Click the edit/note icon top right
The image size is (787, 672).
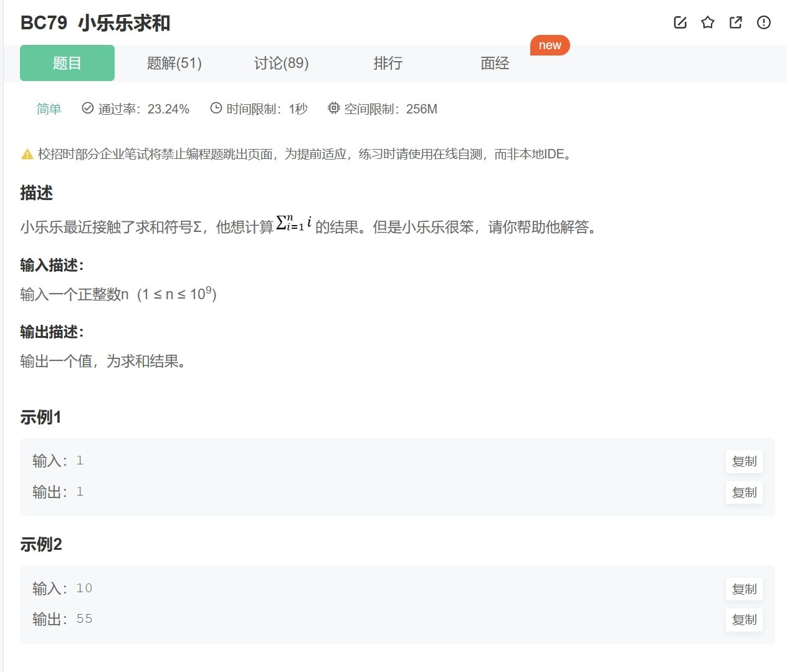pyautogui.click(x=679, y=22)
